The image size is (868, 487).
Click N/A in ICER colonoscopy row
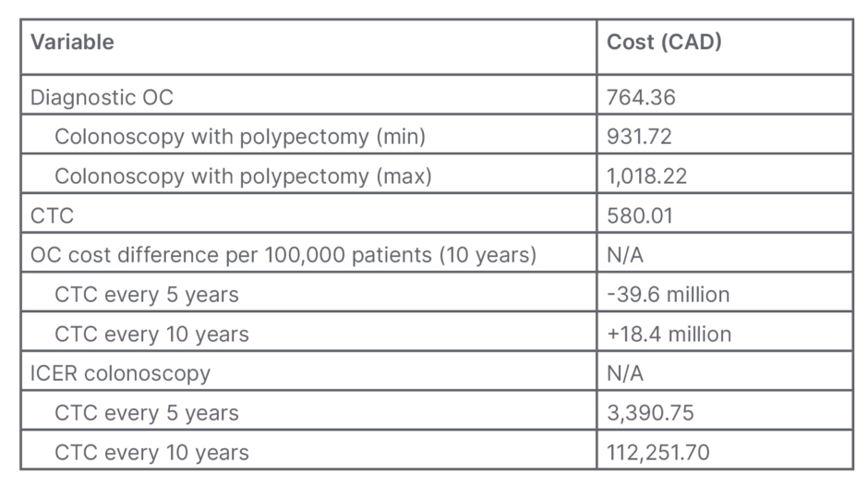coord(625,373)
